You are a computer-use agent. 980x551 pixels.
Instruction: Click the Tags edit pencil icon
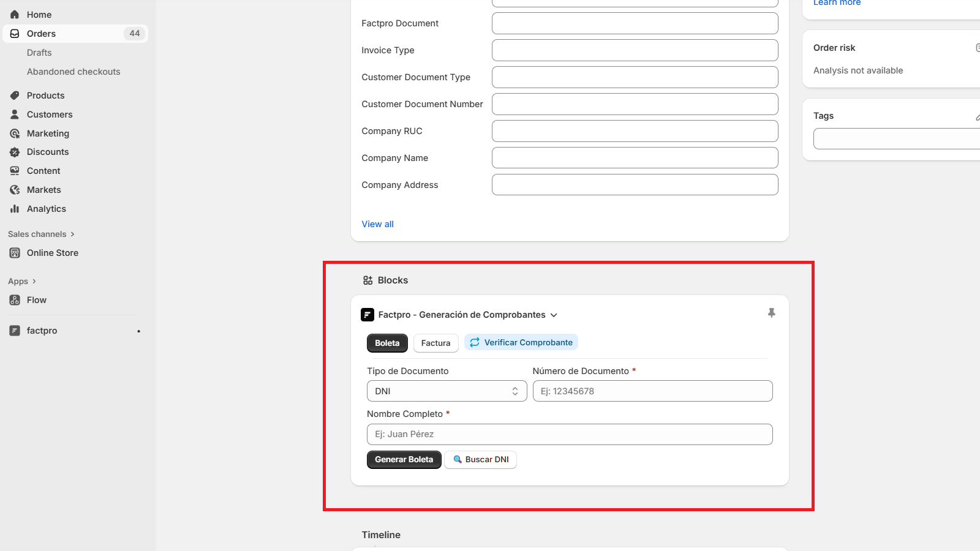click(x=978, y=116)
